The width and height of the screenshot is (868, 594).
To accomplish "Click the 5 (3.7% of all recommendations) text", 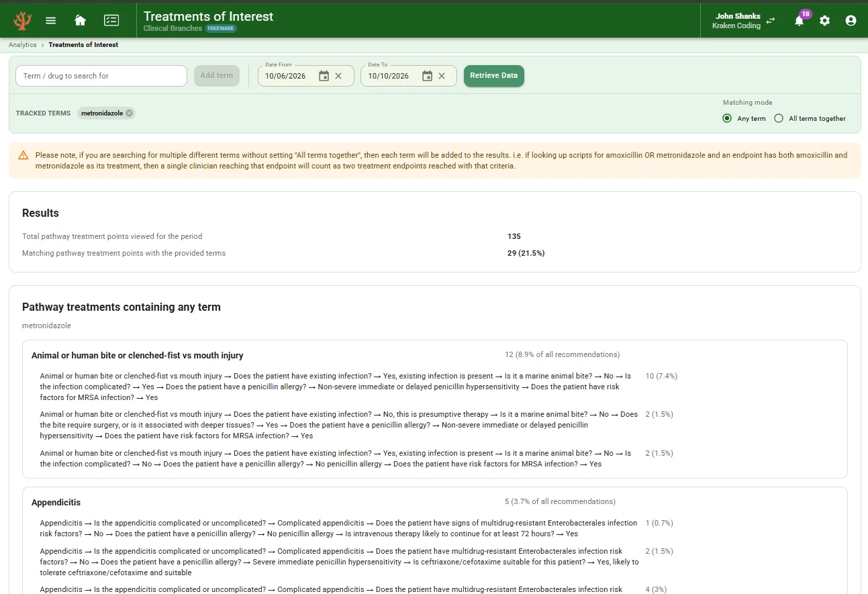I will 561,501.
